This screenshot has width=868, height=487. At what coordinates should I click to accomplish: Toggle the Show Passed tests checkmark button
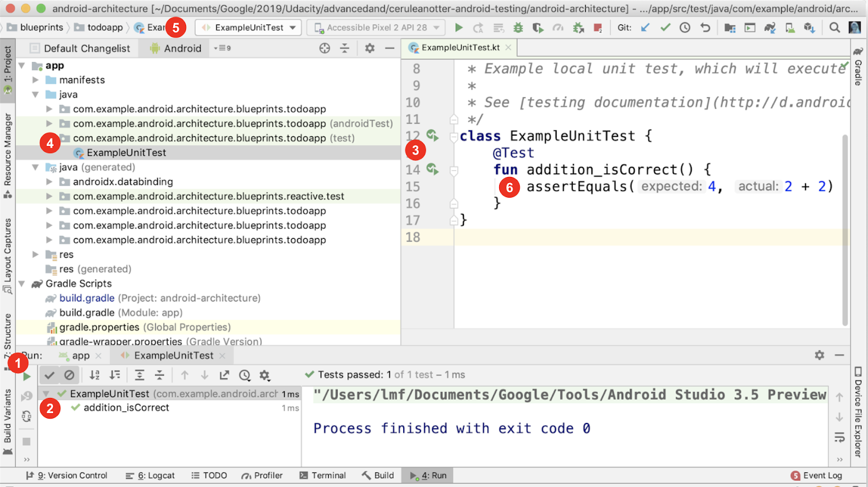point(49,375)
